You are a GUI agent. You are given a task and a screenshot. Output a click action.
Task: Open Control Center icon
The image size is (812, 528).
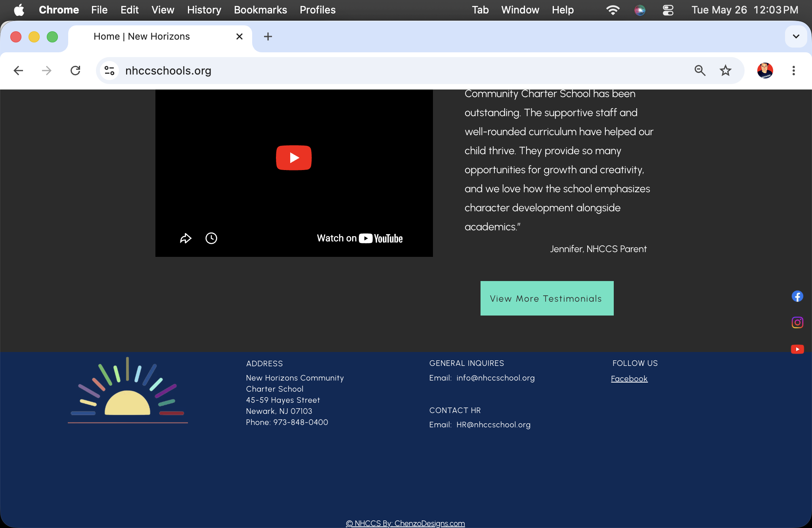(668, 10)
